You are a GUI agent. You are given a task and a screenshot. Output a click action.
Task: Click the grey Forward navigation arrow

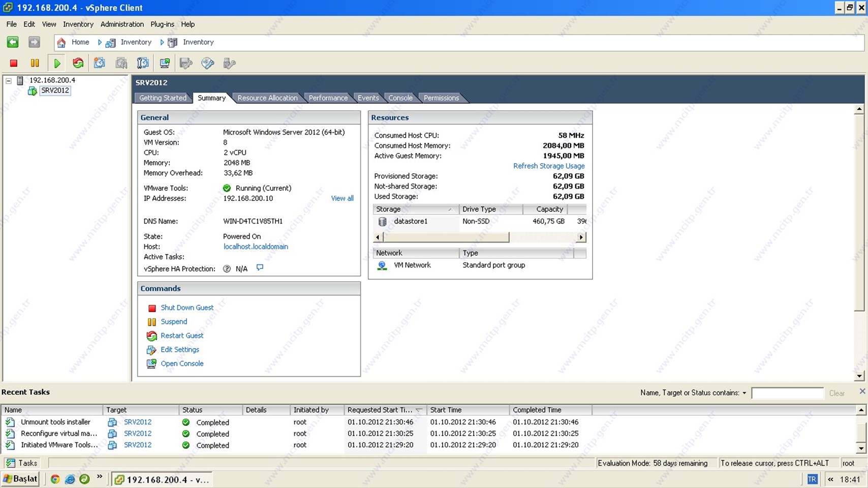pyautogui.click(x=34, y=42)
